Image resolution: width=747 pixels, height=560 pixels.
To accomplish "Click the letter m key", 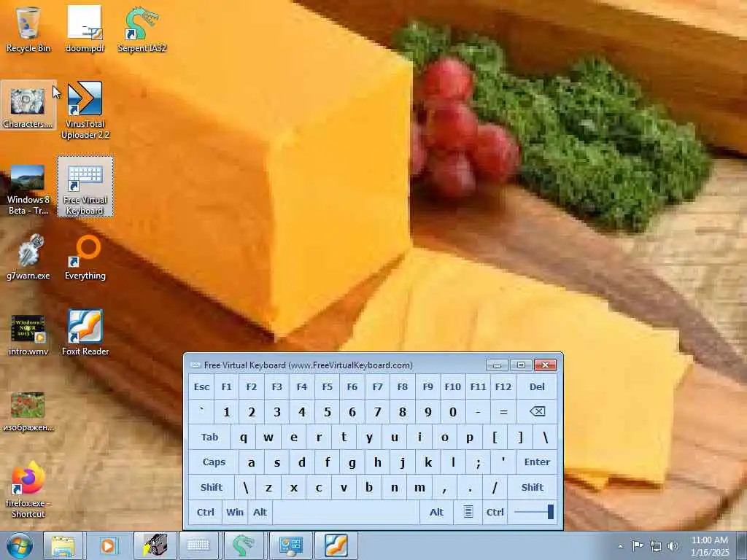I will click(x=419, y=487).
